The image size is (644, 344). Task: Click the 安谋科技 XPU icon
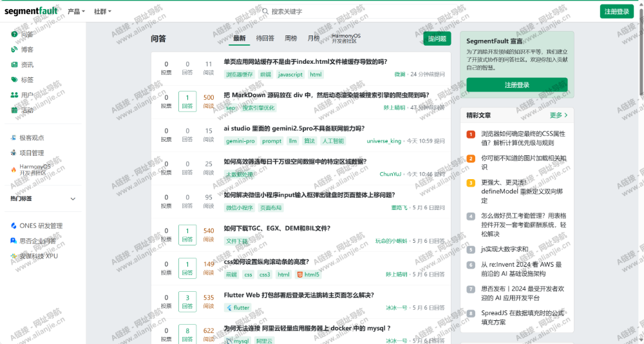pos(14,256)
